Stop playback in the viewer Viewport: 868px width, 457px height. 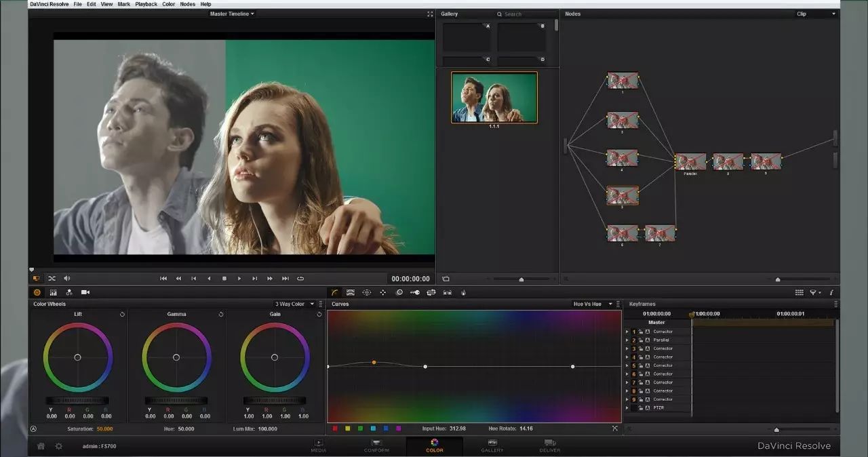click(224, 278)
